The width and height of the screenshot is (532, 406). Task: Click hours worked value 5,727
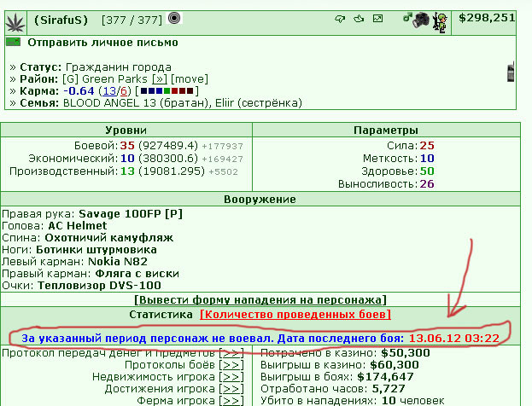[x=389, y=389]
